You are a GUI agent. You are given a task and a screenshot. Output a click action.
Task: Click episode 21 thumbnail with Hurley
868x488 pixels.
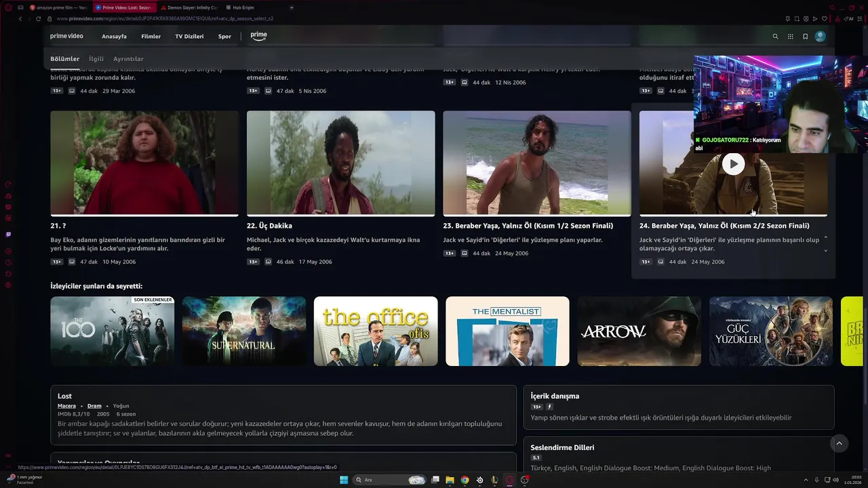click(x=144, y=163)
